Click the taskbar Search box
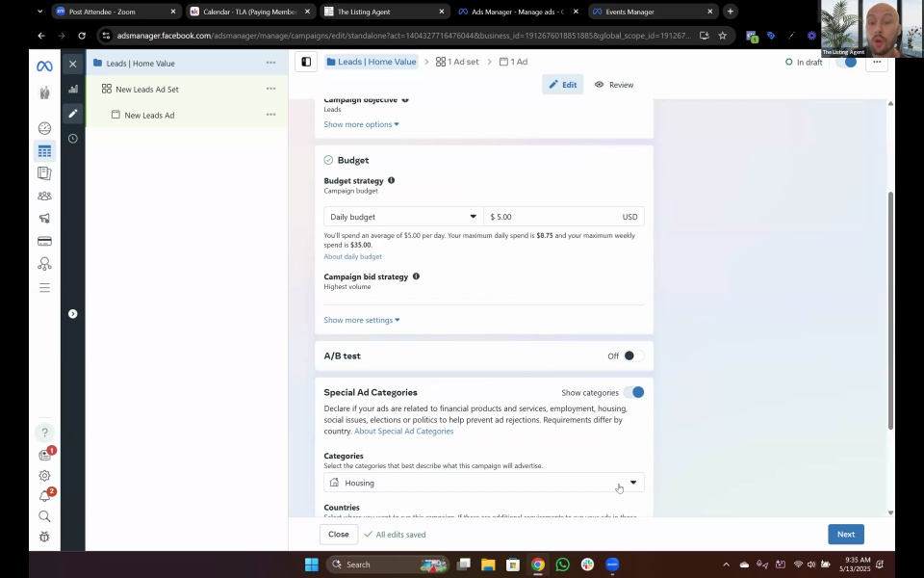The image size is (924, 578). (387, 565)
